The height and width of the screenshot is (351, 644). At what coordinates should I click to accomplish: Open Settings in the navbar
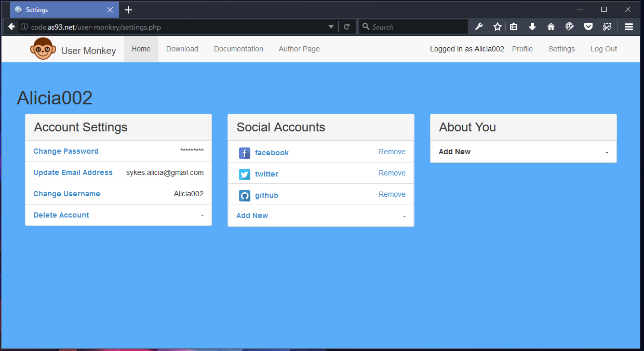pyautogui.click(x=561, y=49)
